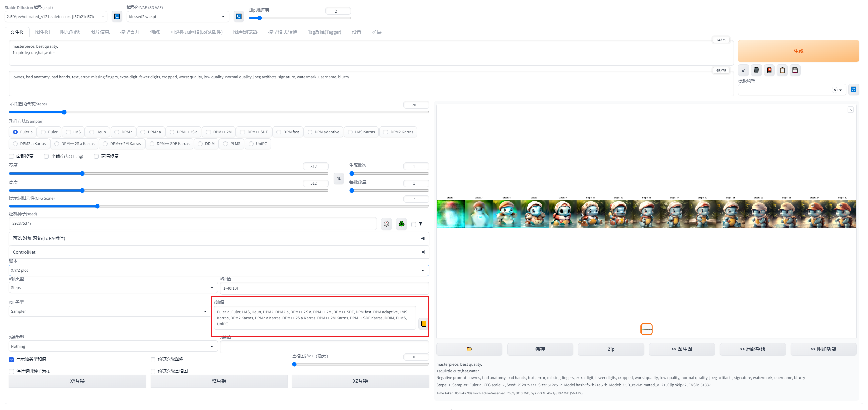Enable the 高清修复 checkbox
The width and height of the screenshot is (868, 410).
pyautogui.click(x=96, y=156)
